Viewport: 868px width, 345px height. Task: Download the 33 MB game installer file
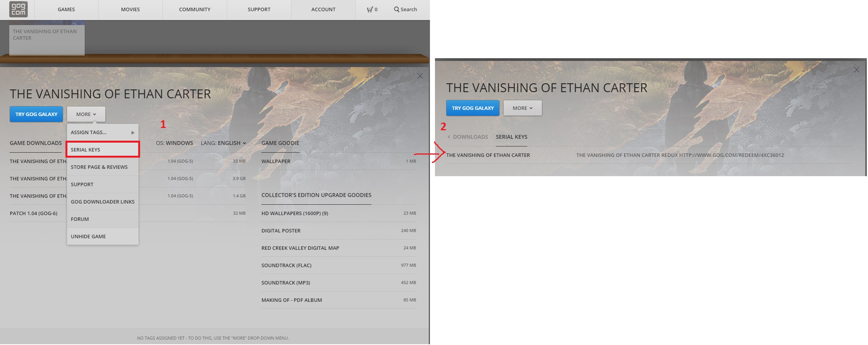click(x=127, y=161)
